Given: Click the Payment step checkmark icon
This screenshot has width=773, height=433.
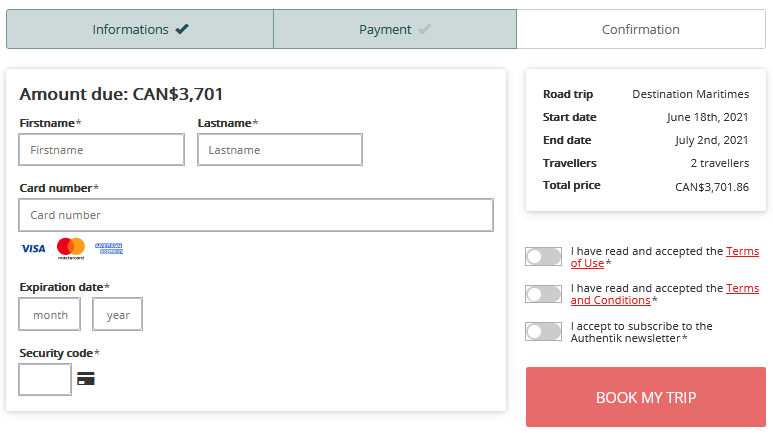Looking at the screenshot, I should [424, 29].
